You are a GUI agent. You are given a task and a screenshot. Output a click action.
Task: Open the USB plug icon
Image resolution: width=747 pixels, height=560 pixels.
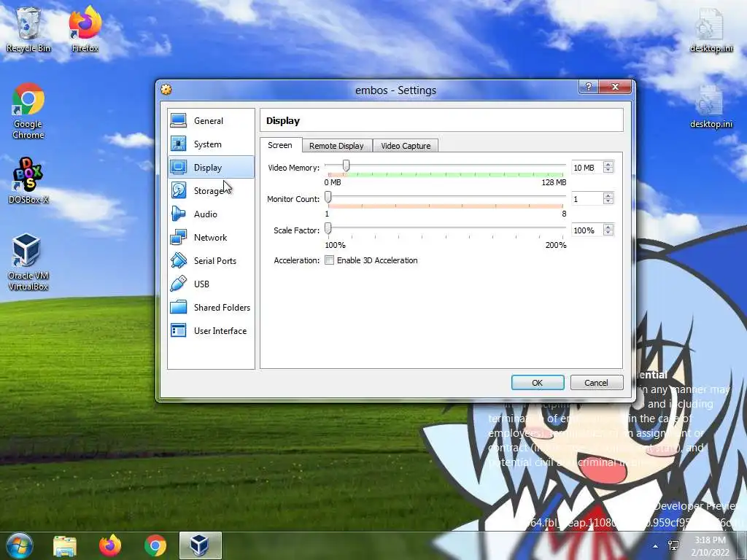click(x=179, y=284)
